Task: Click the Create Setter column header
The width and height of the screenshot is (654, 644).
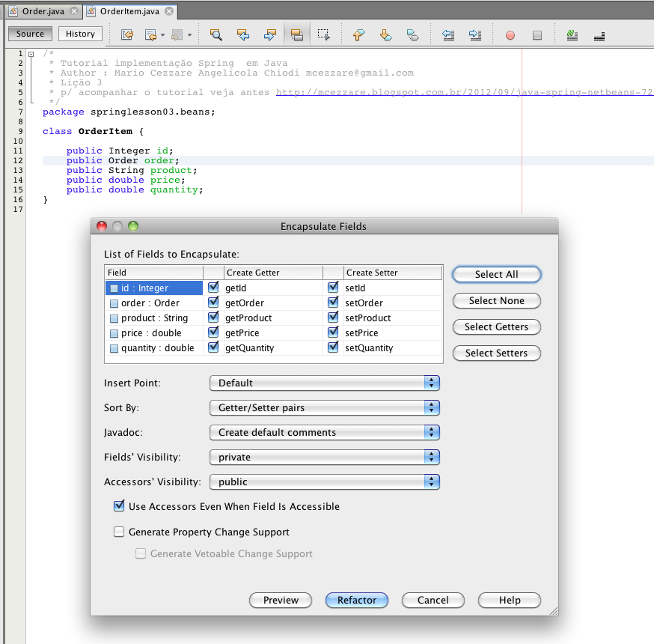Action: 393,273
